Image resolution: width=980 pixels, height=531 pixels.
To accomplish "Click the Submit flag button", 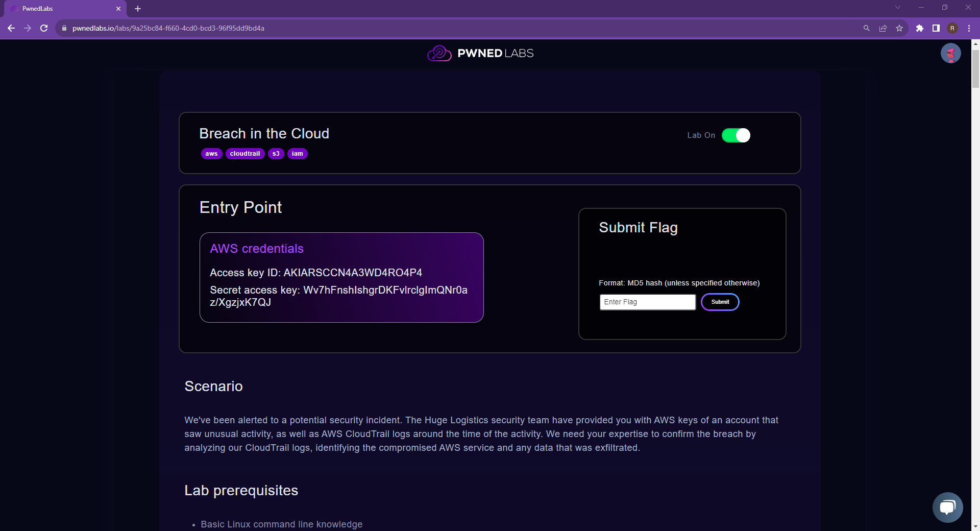I will tap(720, 302).
